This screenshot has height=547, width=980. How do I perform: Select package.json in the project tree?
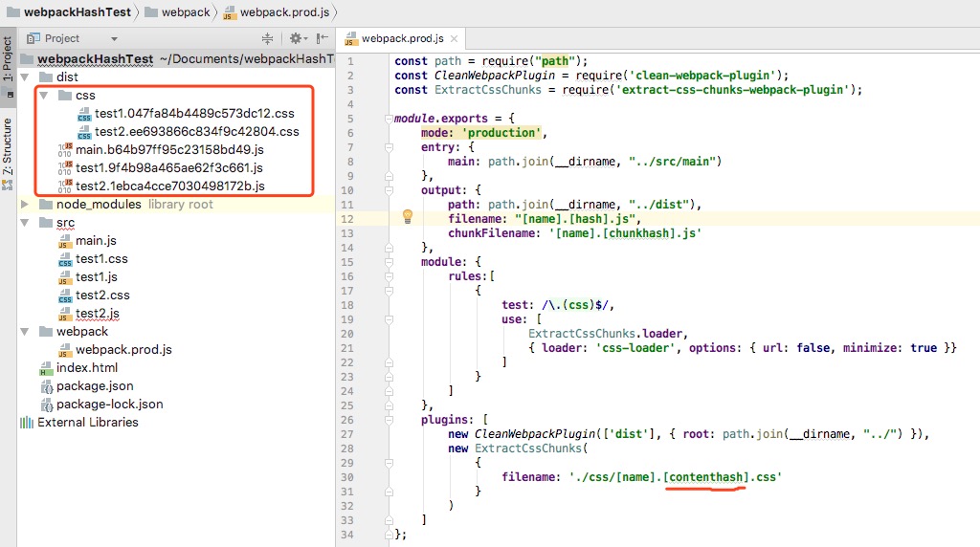[95, 385]
